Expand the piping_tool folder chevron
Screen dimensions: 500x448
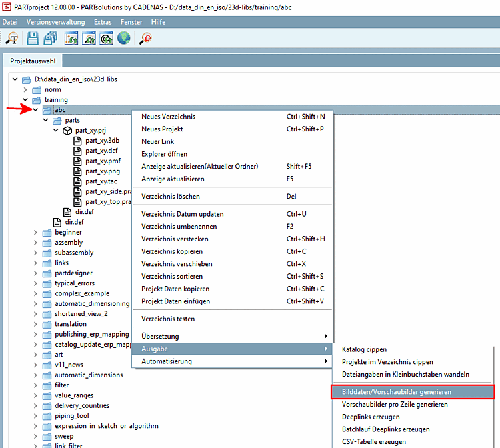[35, 416]
